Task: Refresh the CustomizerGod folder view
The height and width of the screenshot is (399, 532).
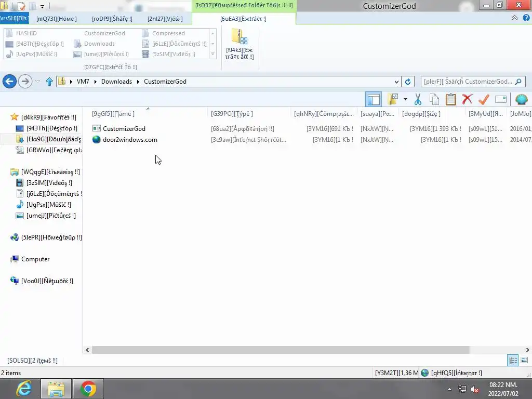Action: pyautogui.click(x=408, y=82)
